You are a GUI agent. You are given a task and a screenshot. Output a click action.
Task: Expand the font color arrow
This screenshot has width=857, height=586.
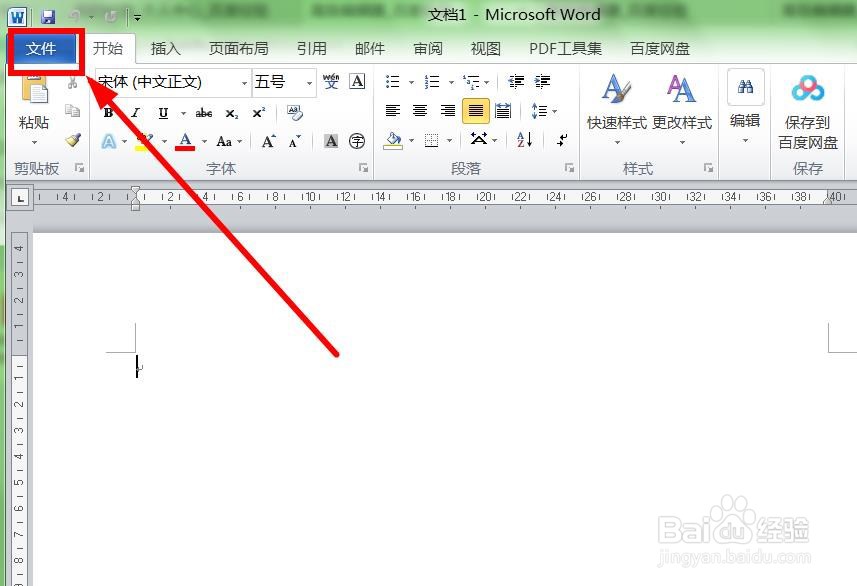pyautogui.click(x=204, y=142)
